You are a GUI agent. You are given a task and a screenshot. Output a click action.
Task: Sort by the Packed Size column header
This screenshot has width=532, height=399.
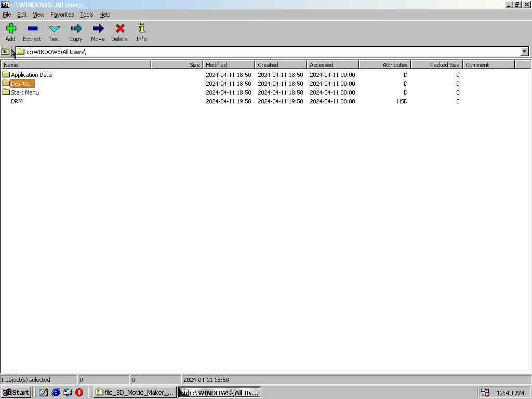436,65
